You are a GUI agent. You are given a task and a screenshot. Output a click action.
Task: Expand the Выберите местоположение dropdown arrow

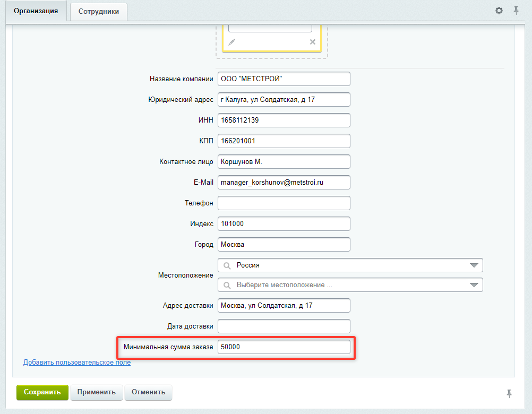point(474,285)
